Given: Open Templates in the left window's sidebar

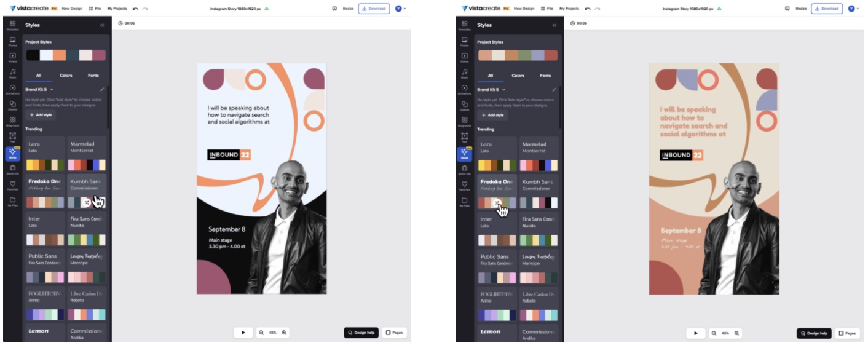Looking at the screenshot, I should tap(12, 25).
